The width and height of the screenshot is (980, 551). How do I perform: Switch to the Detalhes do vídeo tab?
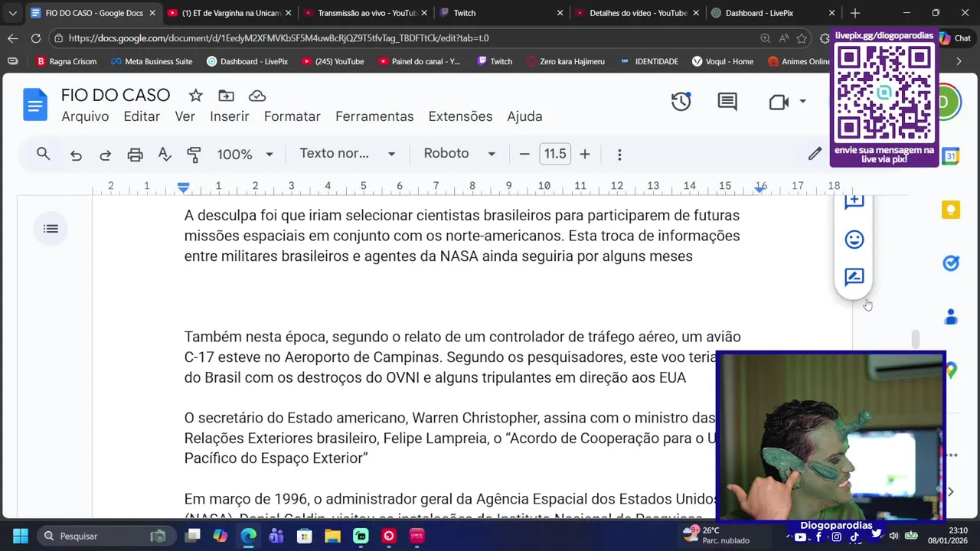tap(638, 13)
